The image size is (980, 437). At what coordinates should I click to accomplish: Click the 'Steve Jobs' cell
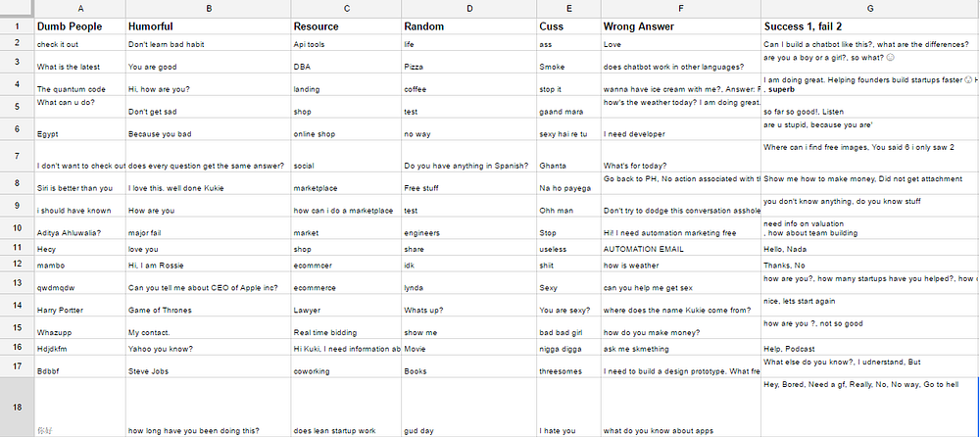(208, 366)
